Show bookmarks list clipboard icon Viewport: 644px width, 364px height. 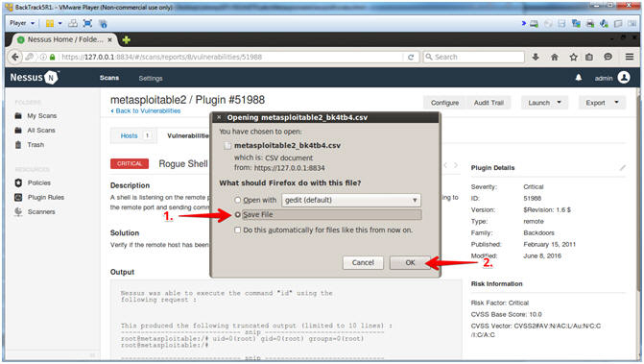tap(589, 57)
